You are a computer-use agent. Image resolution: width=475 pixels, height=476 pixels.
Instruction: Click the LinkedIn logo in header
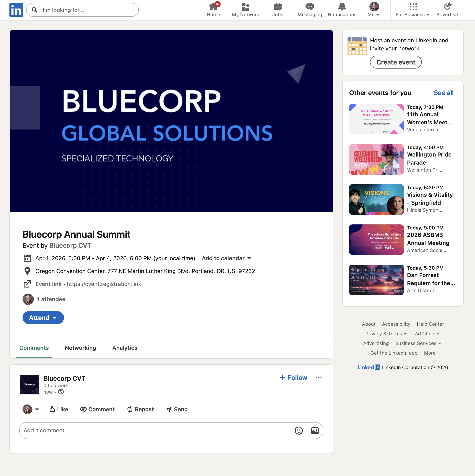pos(16,10)
